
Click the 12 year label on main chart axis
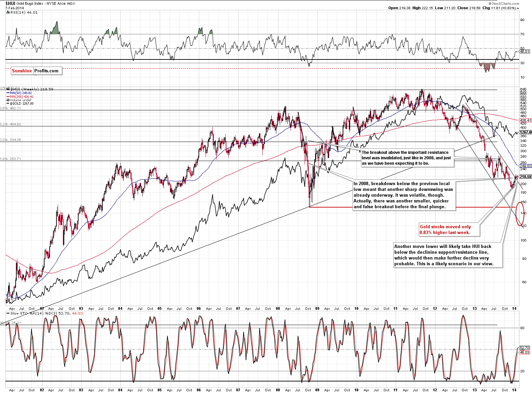click(x=435, y=308)
